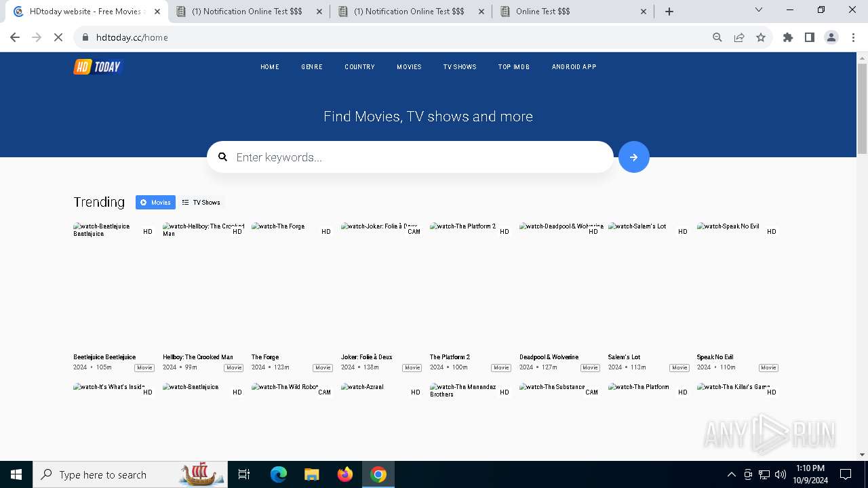The height and width of the screenshot is (488, 868).
Task: Click Chrome icon on taskbar
Action: [378, 474]
